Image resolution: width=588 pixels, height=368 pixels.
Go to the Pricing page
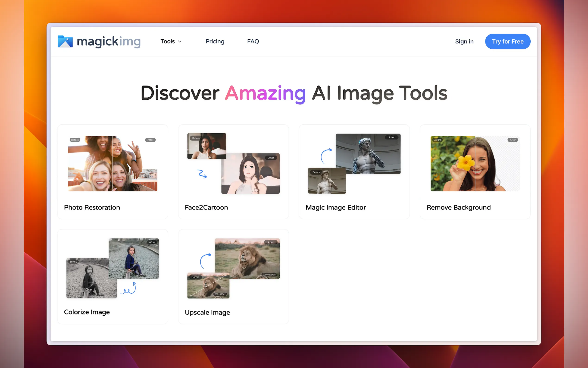(215, 42)
